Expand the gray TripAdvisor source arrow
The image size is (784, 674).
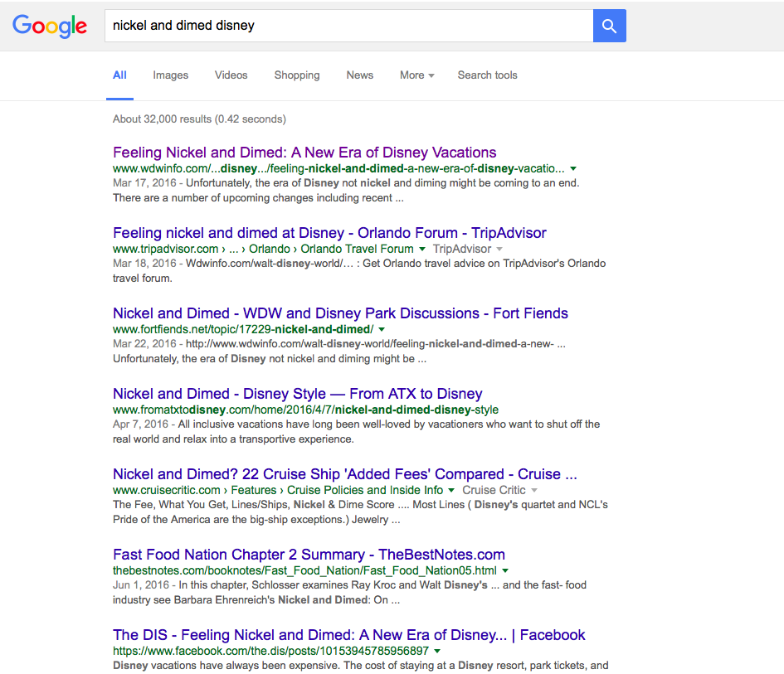499,250
